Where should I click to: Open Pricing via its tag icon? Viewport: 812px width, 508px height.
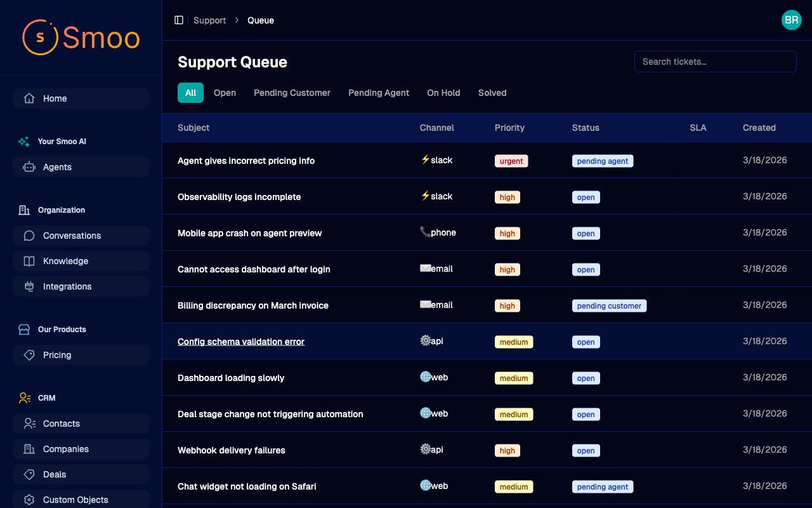(x=28, y=355)
